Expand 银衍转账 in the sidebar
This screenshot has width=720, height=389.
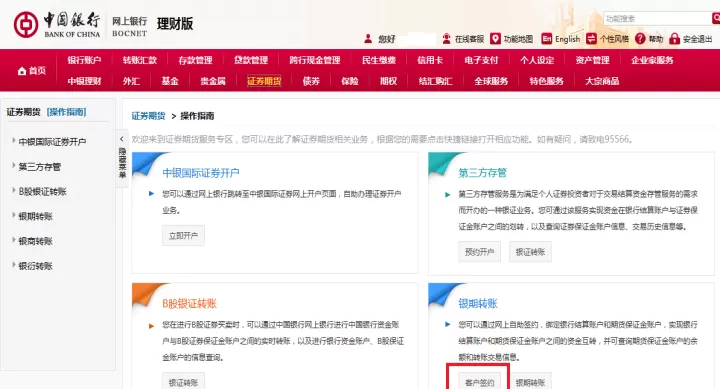coord(35,266)
